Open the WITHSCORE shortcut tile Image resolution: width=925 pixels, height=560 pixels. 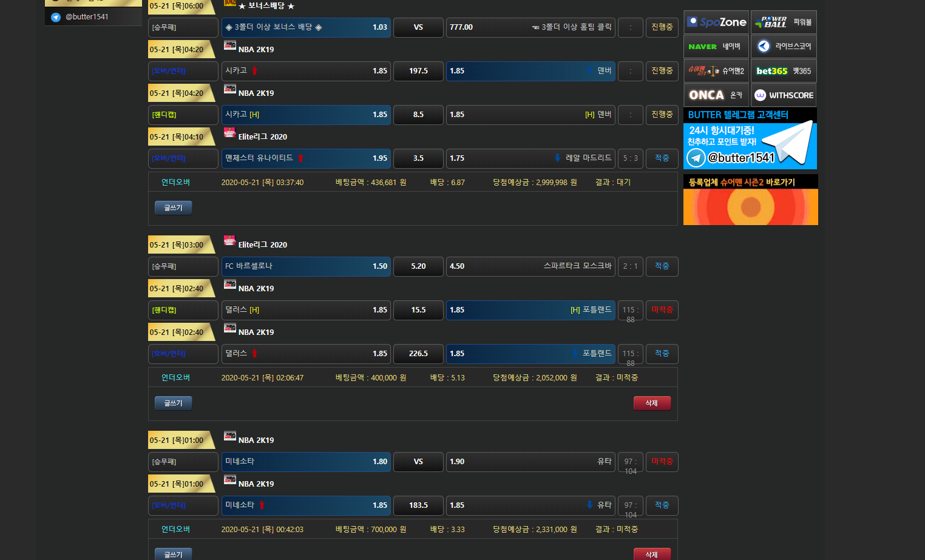click(x=784, y=95)
